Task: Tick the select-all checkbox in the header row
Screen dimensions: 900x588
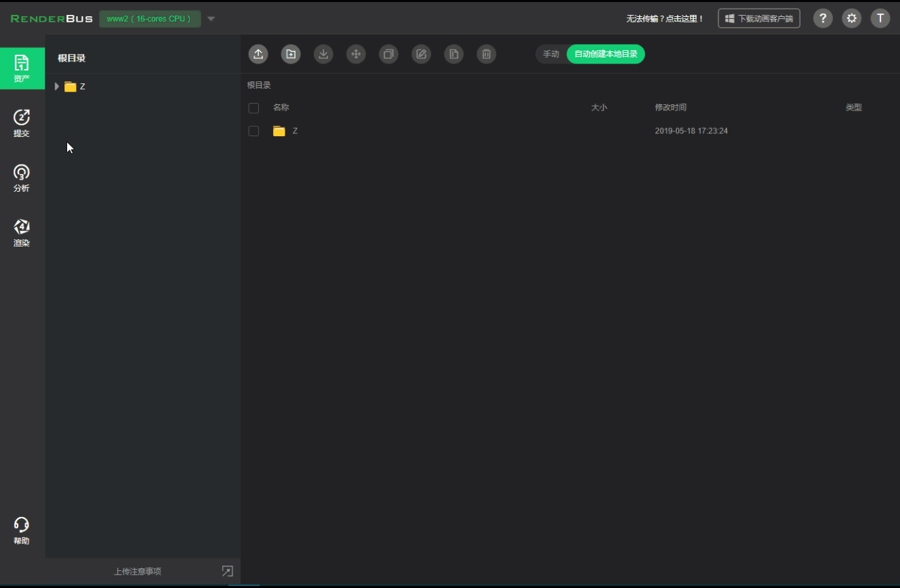Action: pyautogui.click(x=253, y=108)
